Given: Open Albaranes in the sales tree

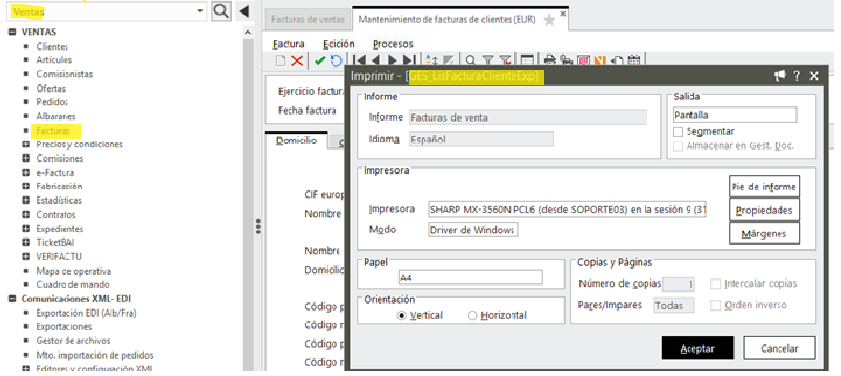Looking at the screenshot, I should coord(56,116).
